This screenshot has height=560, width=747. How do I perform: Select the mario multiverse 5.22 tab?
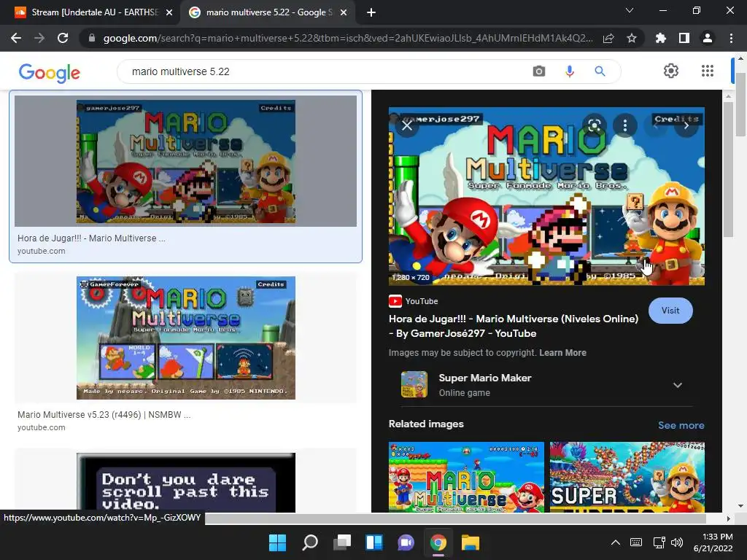267,12
